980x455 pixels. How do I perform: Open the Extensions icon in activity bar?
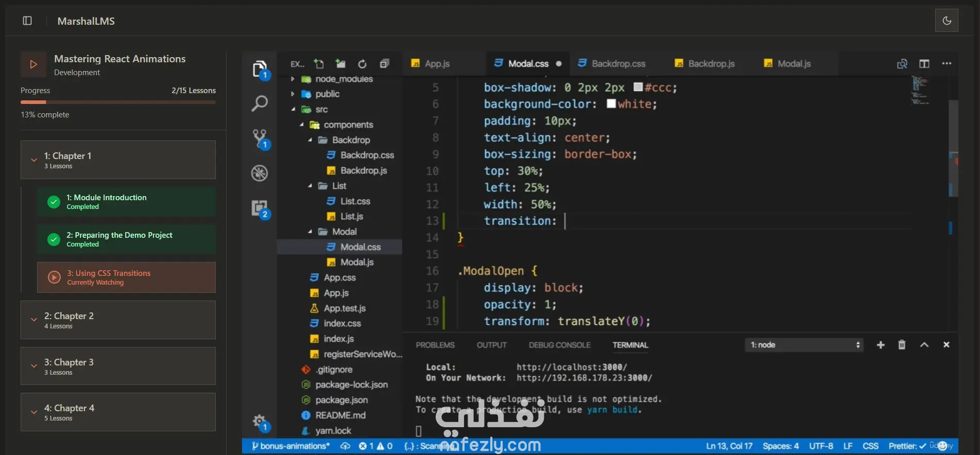click(260, 208)
